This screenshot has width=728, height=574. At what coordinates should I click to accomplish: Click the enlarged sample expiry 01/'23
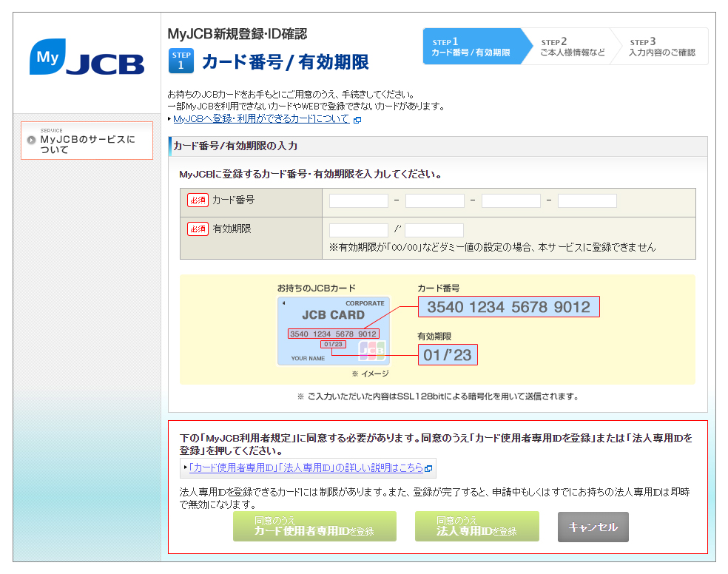(448, 355)
